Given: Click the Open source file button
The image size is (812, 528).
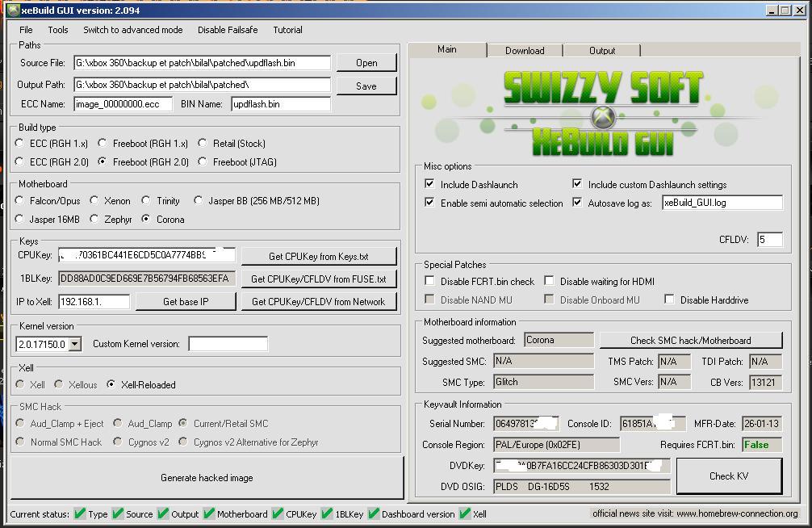Looking at the screenshot, I should tap(366, 63).
